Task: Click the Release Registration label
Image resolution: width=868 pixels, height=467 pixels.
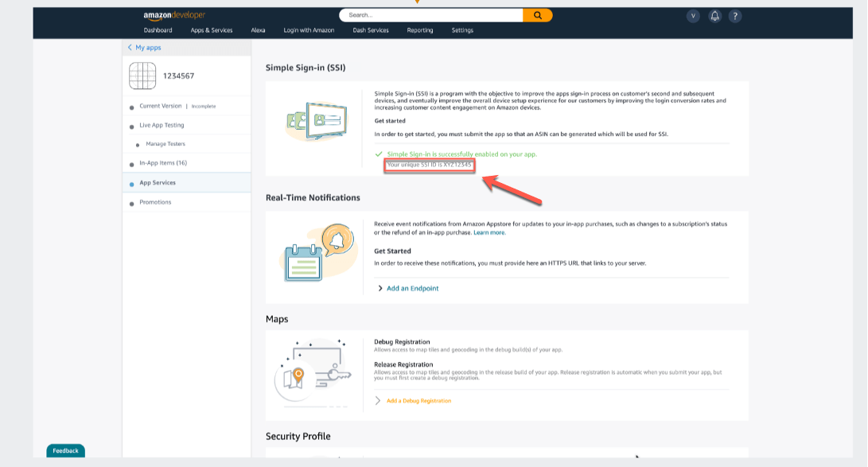Action: (403, 364)
